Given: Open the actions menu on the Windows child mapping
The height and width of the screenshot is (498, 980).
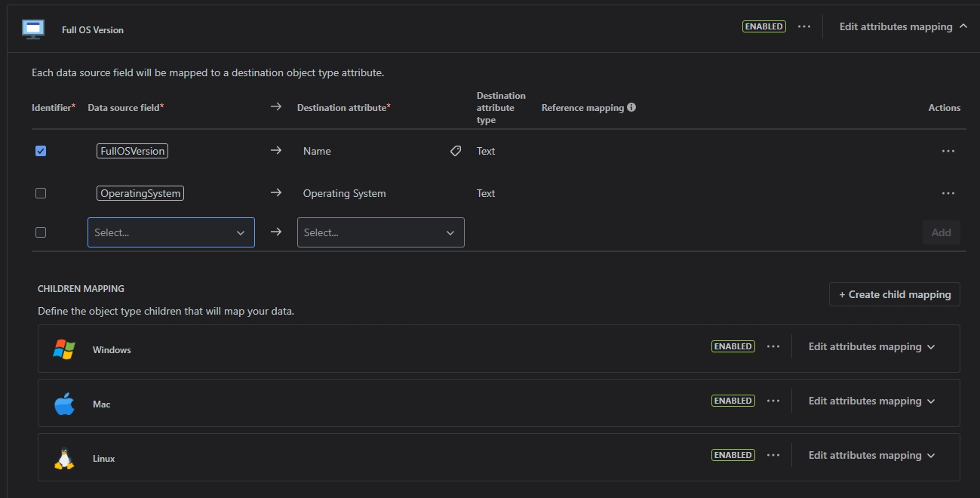Looking at the screenshot, I should pyautogui.click(x=773, y=346).
